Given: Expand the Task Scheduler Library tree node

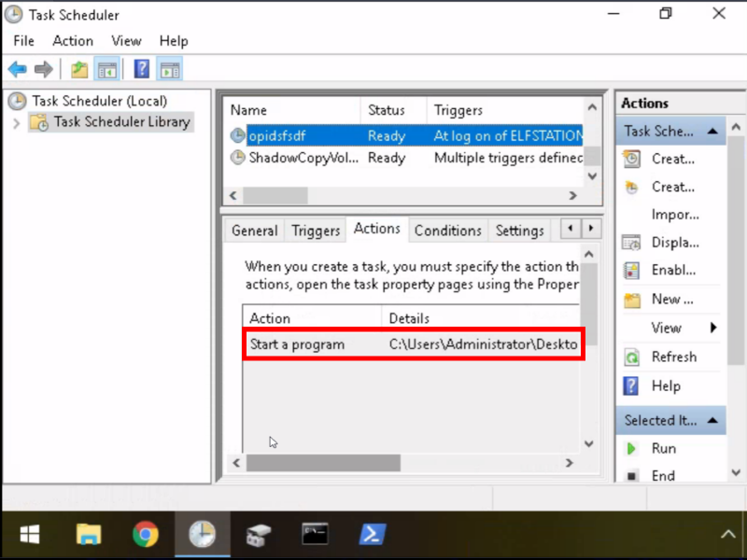Looking at the screenshot, I should pos(17,122).
